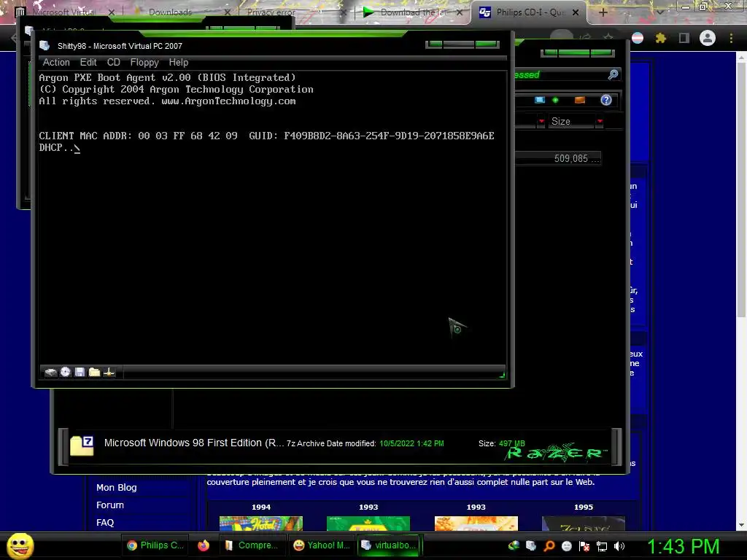Click the security red-X tray icon
The height and width of the screenshot is (560, 747).
click(x=584, y=546)
